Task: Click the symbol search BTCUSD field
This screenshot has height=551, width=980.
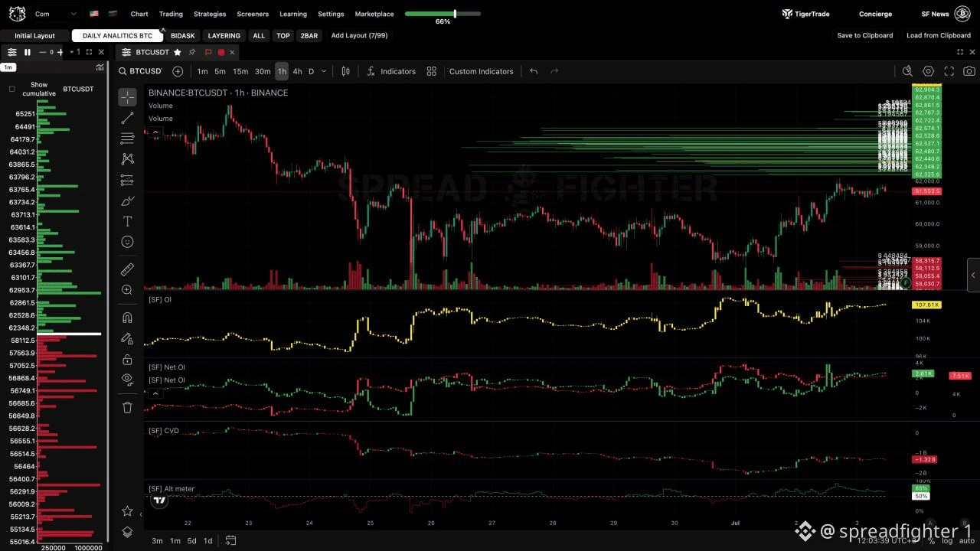Action: pos(140,71)
